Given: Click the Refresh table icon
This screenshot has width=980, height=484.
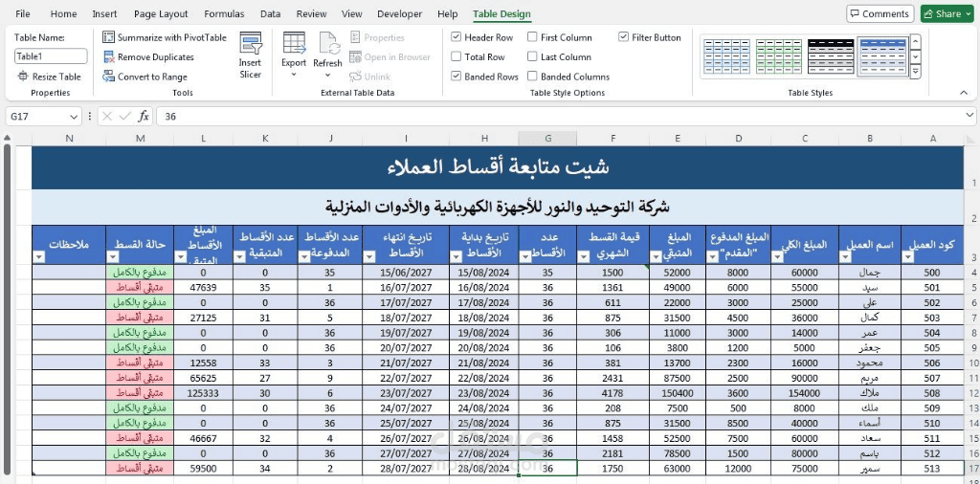Looking at the screenshot, I should pyautogui.click(x=329, y=43).
